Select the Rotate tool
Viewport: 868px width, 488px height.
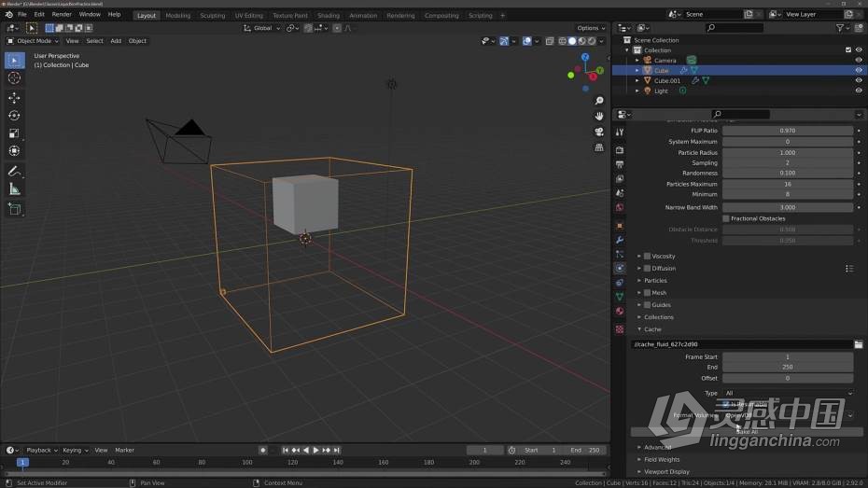click(14, 116)
